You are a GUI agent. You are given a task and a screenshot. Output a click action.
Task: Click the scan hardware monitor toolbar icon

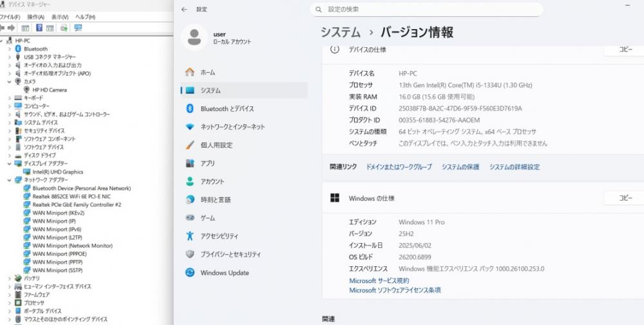coord(78,28)
